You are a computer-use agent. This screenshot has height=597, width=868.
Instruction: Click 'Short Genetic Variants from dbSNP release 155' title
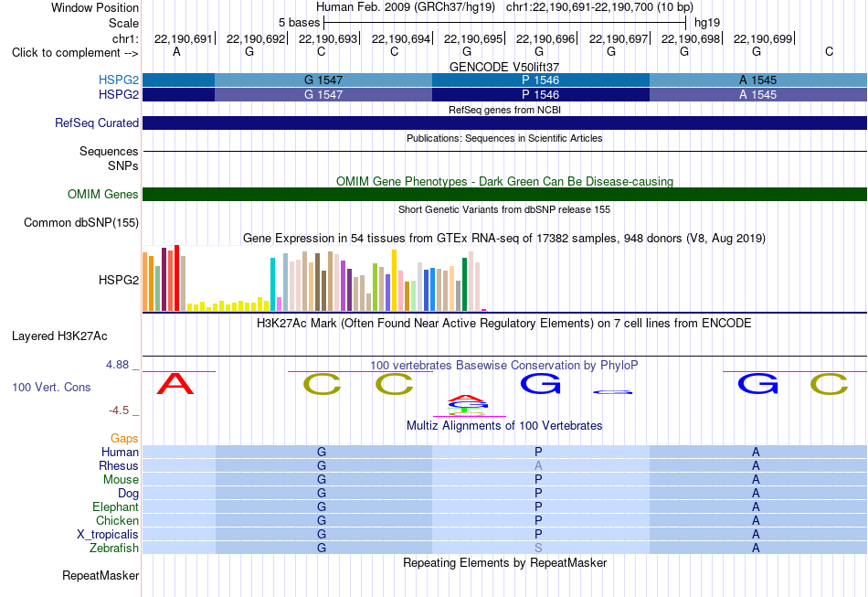(x=504, y=210)
